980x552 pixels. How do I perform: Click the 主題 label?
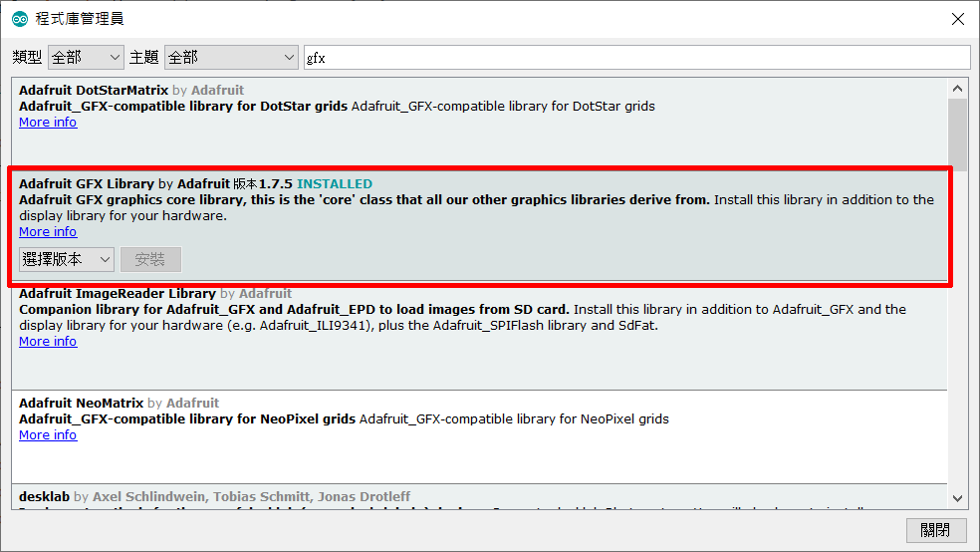(143, 58)
